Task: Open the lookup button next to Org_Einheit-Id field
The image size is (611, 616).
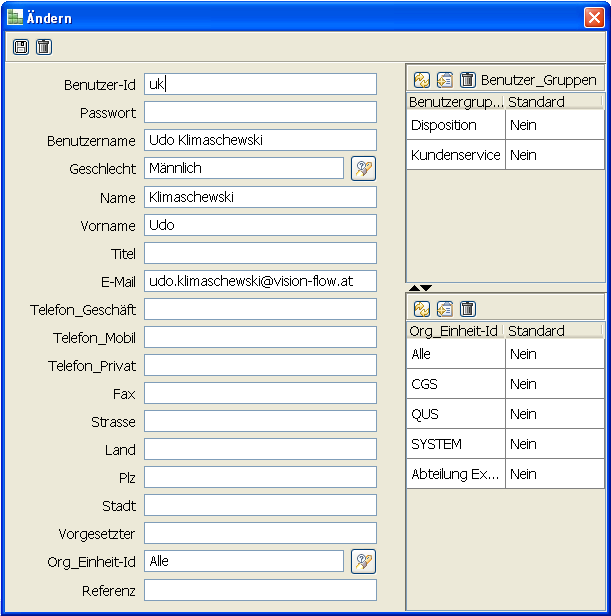Action: (x=363, y=561)
